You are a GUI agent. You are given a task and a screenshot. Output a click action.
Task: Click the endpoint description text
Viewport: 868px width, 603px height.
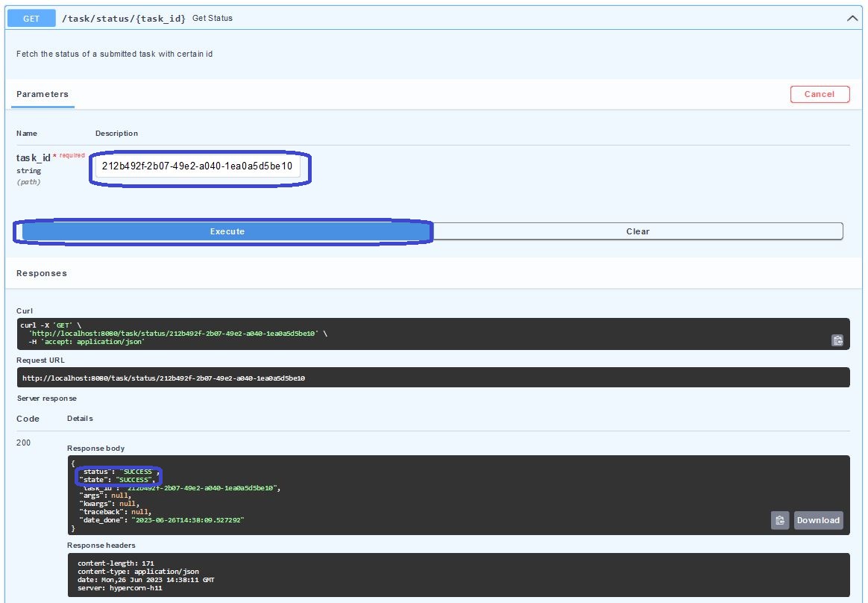coord(115,54)
